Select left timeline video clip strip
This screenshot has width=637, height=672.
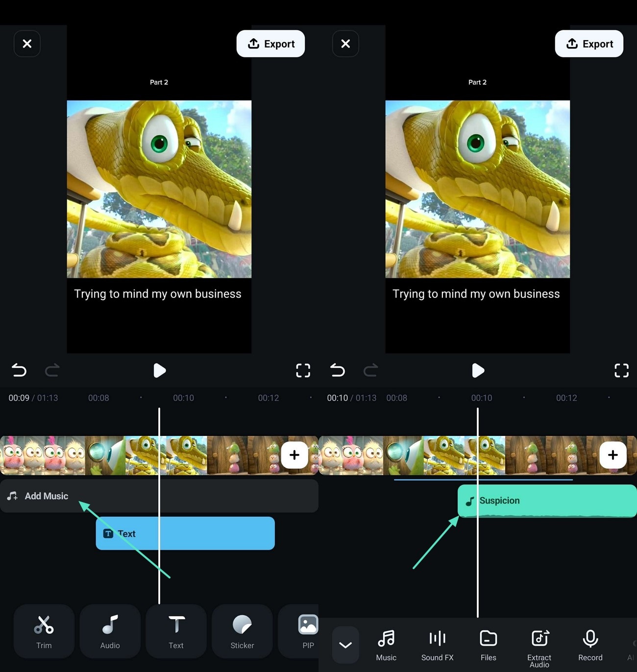coord(159,456)
